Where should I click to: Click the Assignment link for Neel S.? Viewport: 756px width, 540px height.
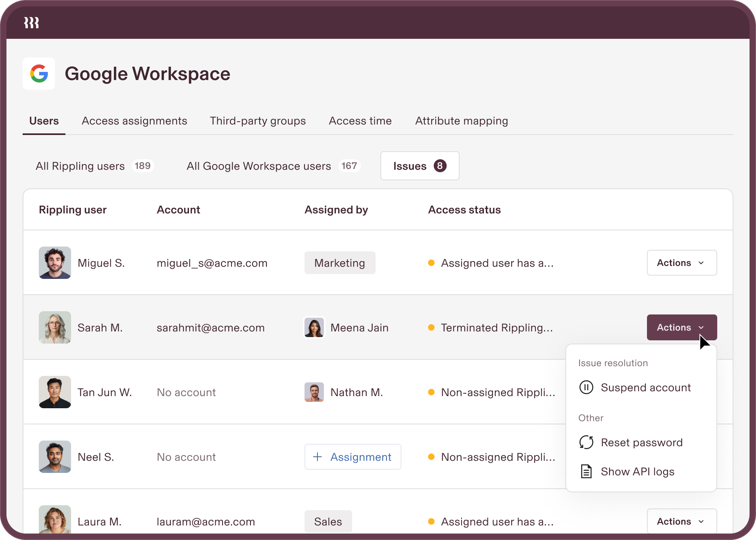(361, 457)
